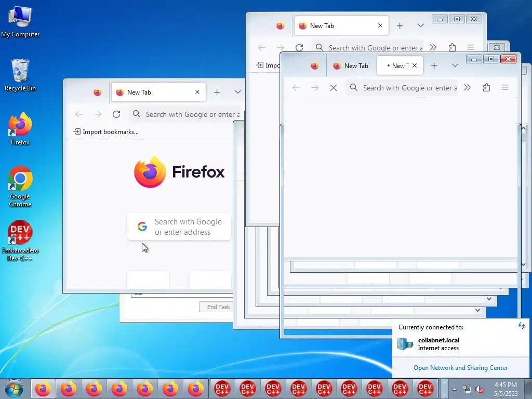The width and height of the screenshot is (532, 399).
Task: Show more toolbar tools in front Firefox window
Action: point(468,87)
